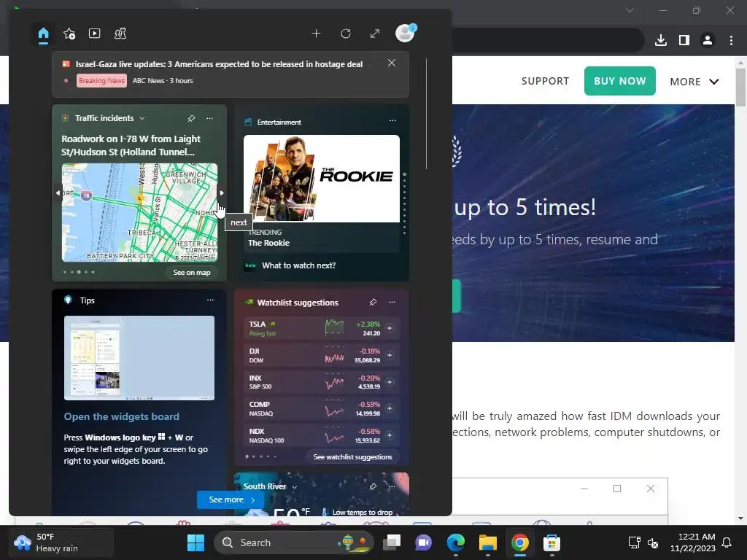The image size is (747, 560).
Task: Refresh the widgets feed
Action: (x=346, y=34)
